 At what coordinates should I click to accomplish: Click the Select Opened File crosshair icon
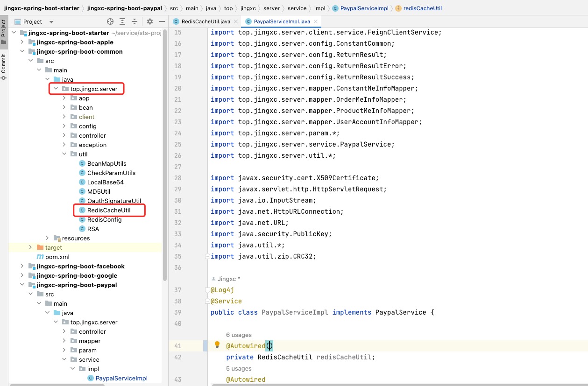click(x=110, y=21)
